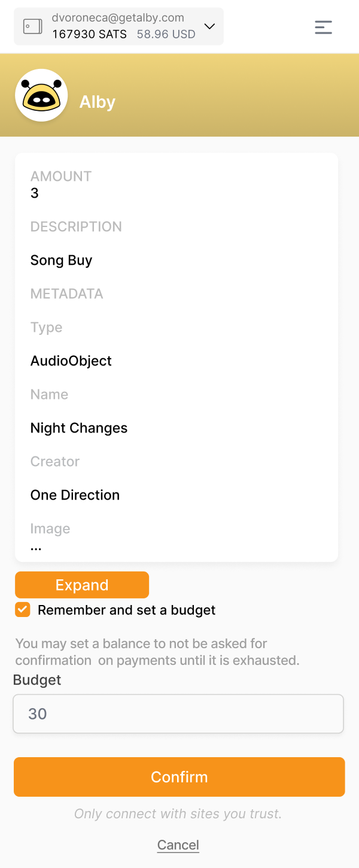Confirm the payment

[180, 777]
